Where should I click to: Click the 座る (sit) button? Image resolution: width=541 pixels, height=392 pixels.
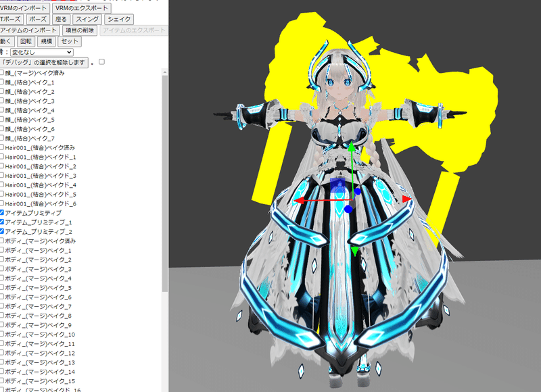pyautogui.click(x=61, y=19)
